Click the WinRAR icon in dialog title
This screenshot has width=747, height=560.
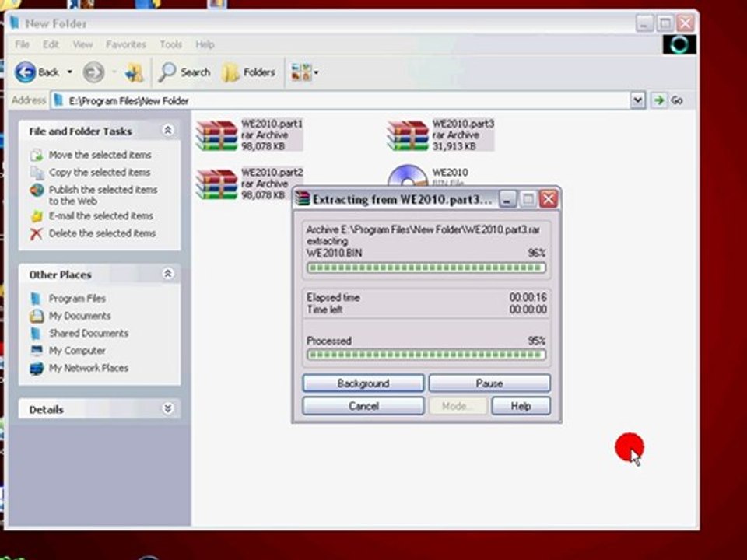[x=302, y=198]
